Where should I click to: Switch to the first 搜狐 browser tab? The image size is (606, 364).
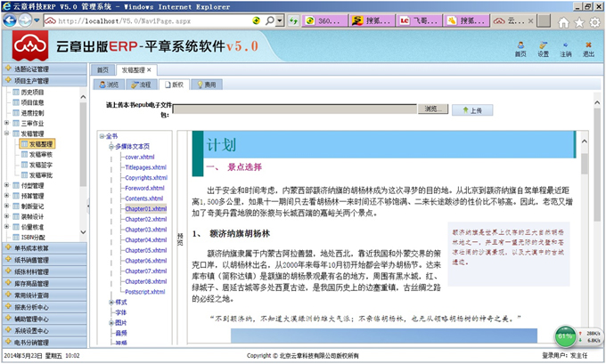(x=373, y=20)
